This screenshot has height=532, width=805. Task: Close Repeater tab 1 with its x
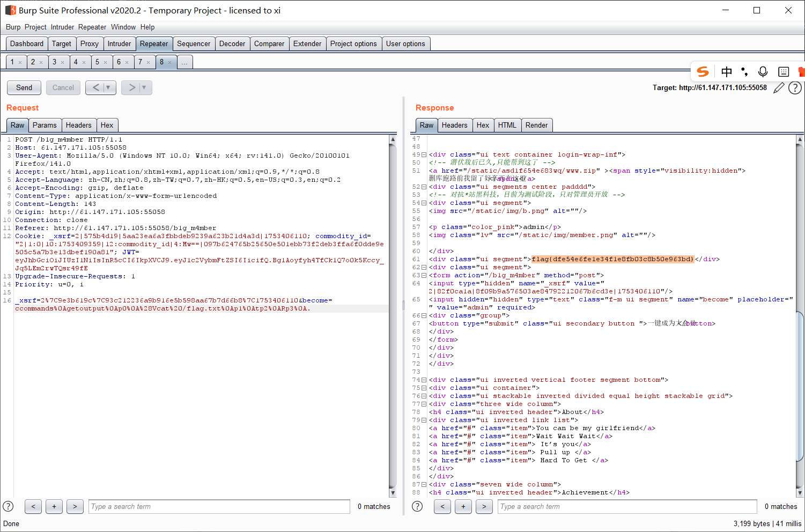pos(20,62)
